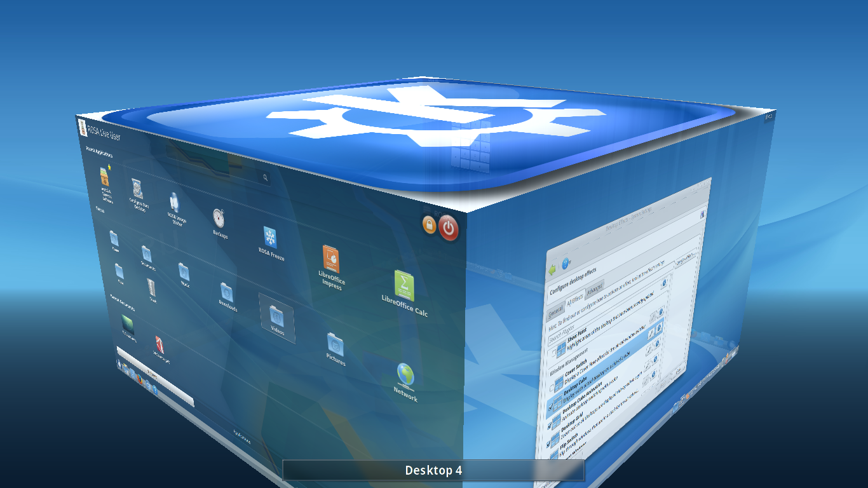
Task: Switch to the All Effects tab
Action: [x=575, y=299]
